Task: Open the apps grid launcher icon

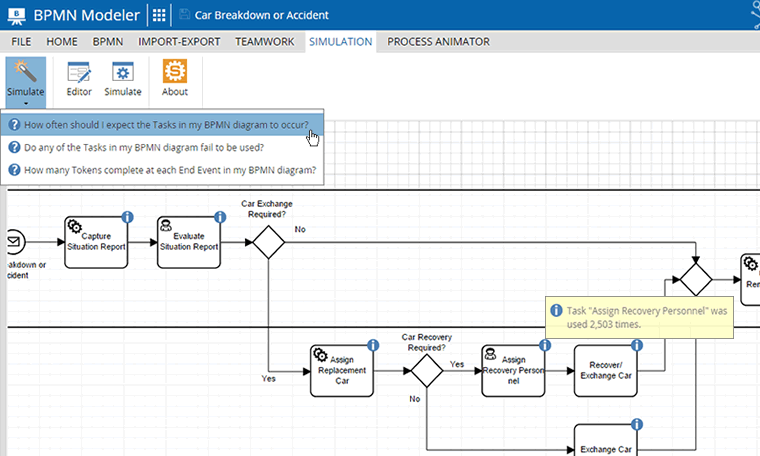Action: pyautogui.click(x=159, y=16)
